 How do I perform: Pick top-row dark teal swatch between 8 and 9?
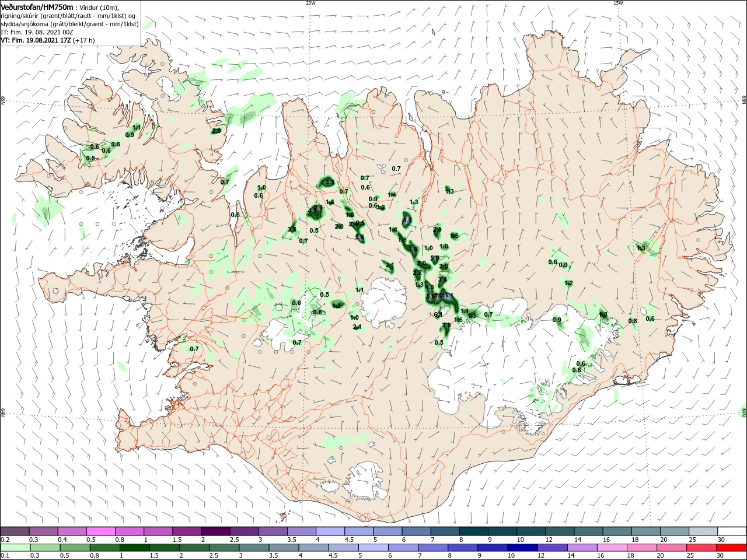474,531
